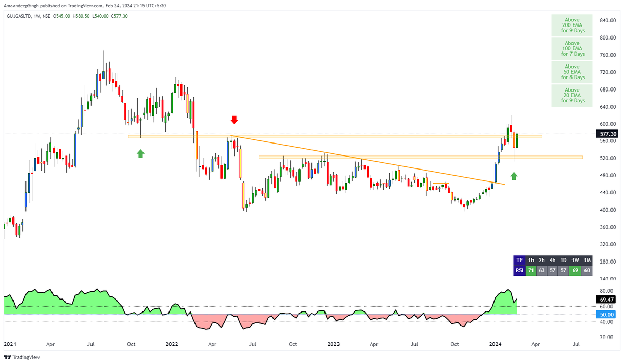Click the TF header cell in table
Image resolution: width=624 pixels, height=364 pixels.
[519, 260]
